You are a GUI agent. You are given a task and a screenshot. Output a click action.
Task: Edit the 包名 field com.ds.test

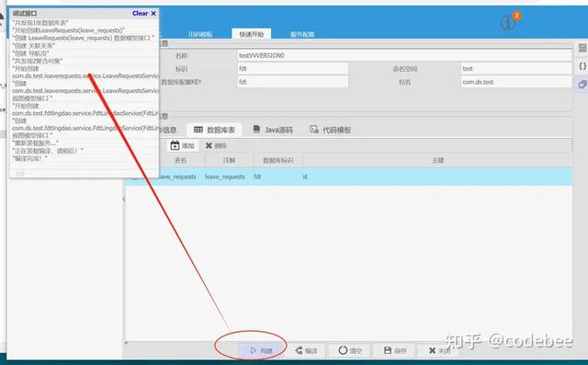(516, 82)
